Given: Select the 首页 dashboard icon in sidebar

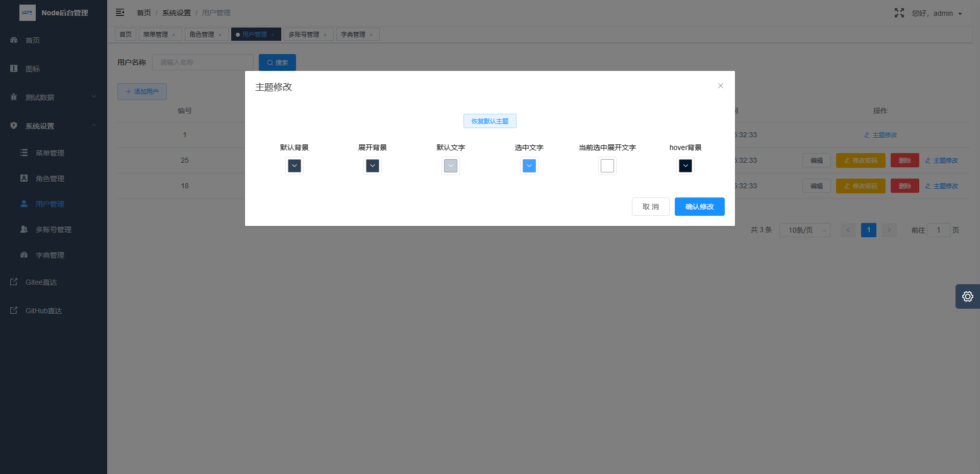Looking at the screenshot, I should (x=14, y=40).
